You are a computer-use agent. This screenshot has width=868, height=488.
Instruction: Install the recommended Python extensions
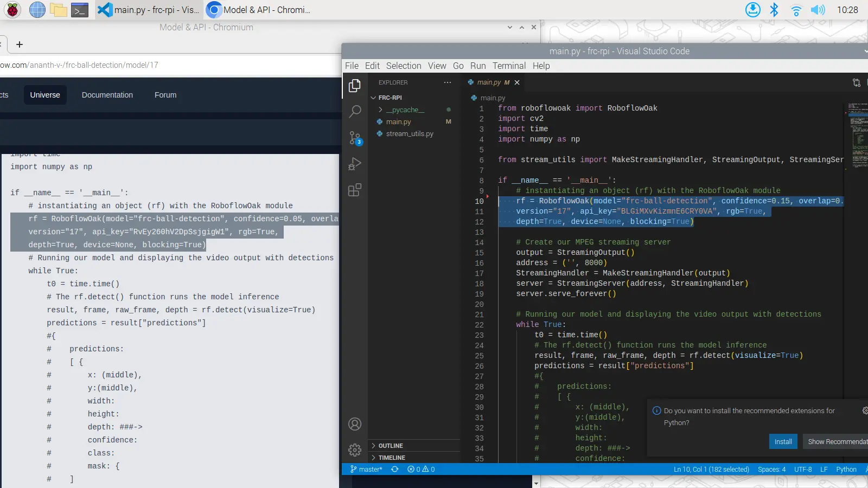(783, 441)
